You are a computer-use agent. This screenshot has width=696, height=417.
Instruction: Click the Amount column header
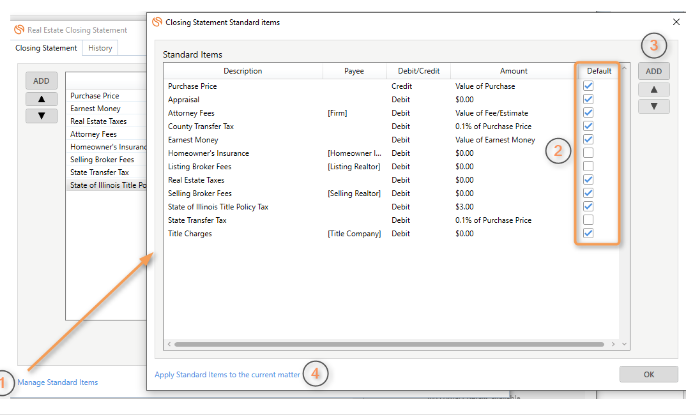(513, 71)
